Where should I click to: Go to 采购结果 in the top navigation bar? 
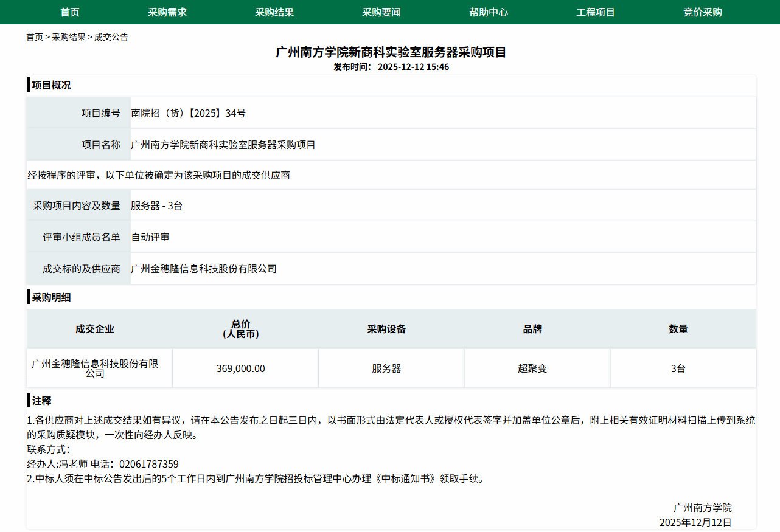[x=274, y=12]
